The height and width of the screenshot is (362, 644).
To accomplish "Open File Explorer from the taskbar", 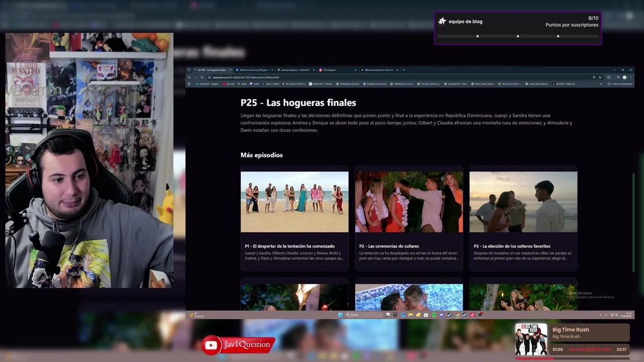I will [411, 315].
